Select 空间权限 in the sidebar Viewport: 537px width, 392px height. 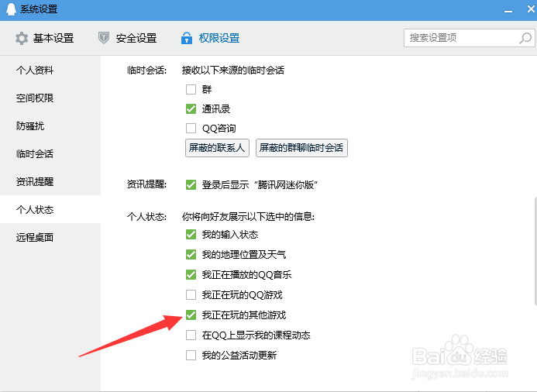pyautogui.click(x=50, y=98)
